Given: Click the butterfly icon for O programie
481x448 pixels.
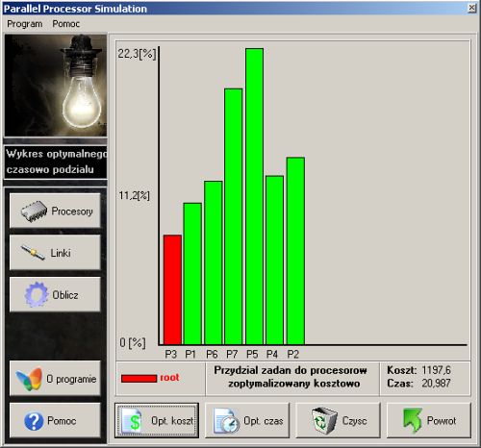Looking at the screenshot, I should [29, 379].
